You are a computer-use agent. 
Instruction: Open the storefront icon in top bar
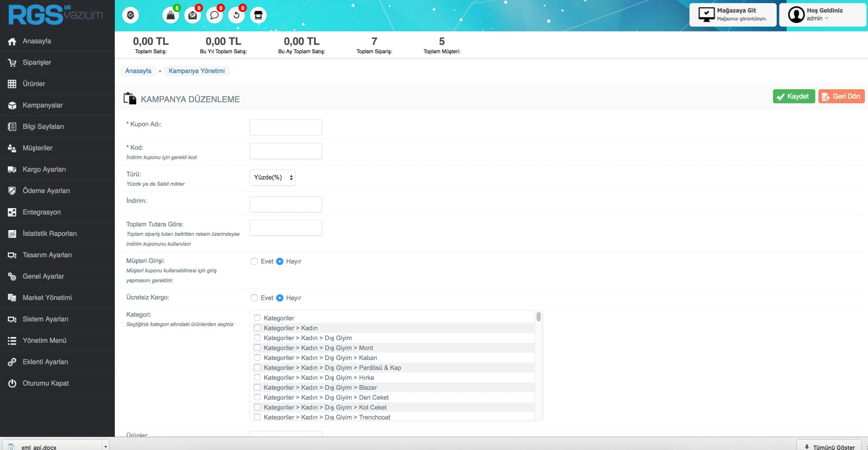click(x=258, y=15)
